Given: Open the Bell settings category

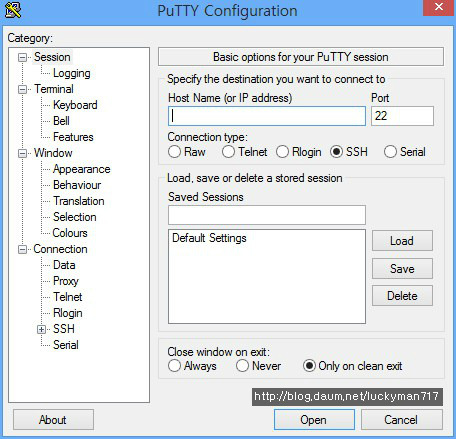Looking at the screenshot, I should coord(61,121).
